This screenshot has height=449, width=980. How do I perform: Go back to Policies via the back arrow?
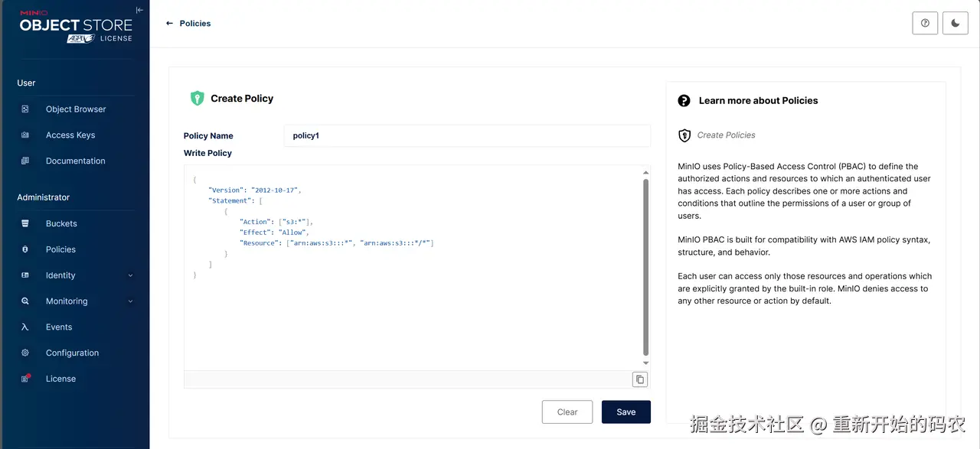pos(170,24)
